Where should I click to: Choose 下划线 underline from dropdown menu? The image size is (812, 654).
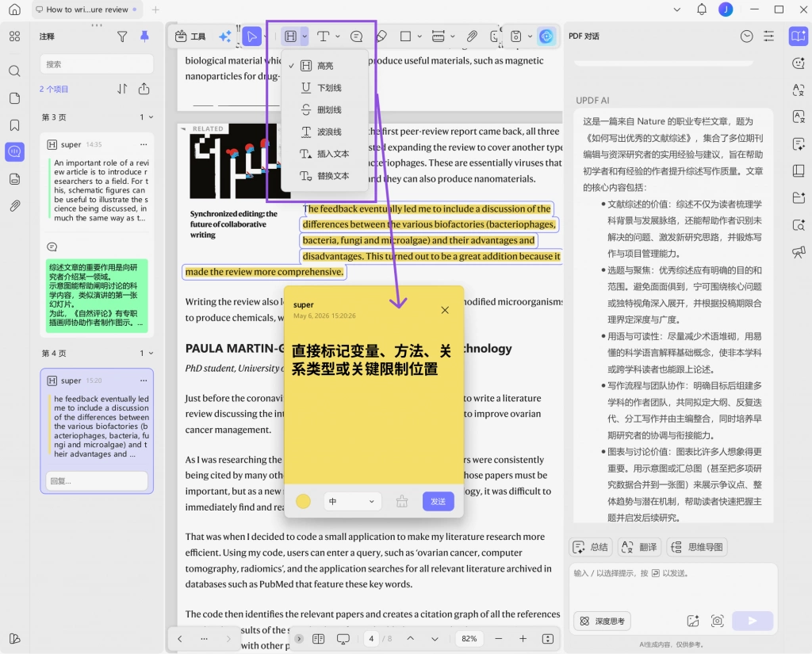324,87
